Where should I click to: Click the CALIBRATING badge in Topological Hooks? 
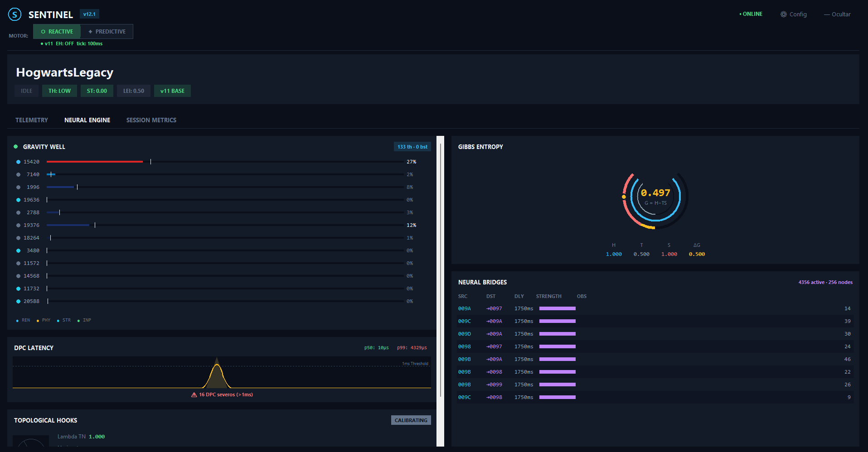tap(411, 420)
